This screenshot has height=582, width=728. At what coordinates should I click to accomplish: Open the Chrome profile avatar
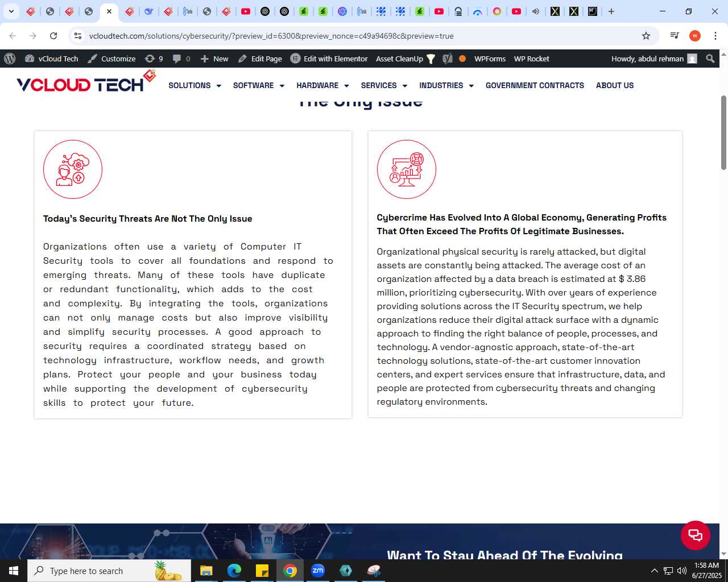(x=695, y=36)
